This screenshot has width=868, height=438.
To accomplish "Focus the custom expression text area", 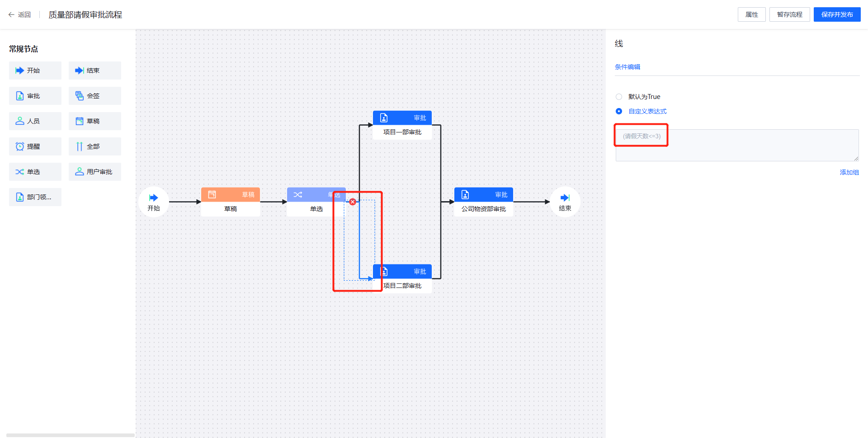I will click(x=737, y=145).
